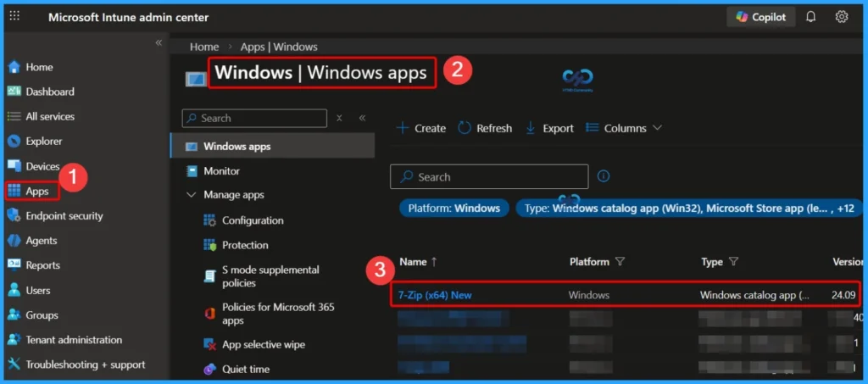The image size is (868, 384).
Task: Click the Microsoft 365 Office icon
Action: tap(210, 314)
